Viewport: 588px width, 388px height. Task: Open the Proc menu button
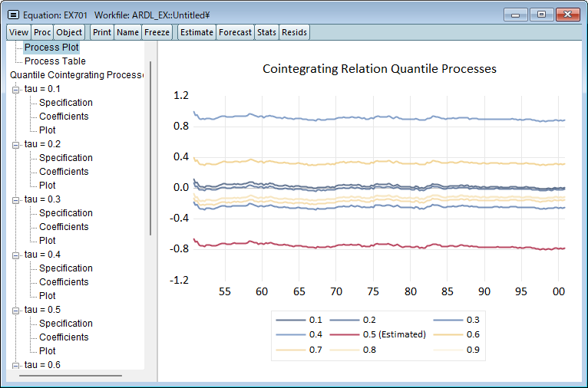point(42,32)
